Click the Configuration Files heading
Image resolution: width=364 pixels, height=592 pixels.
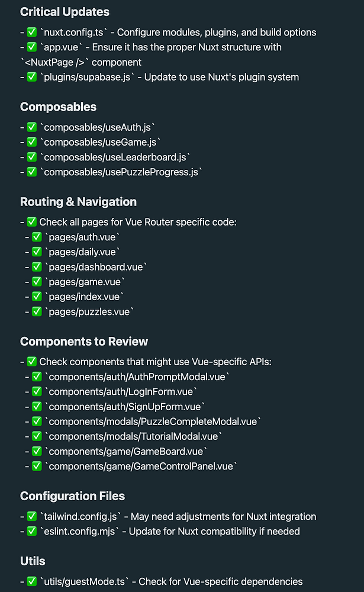point(72,496)
